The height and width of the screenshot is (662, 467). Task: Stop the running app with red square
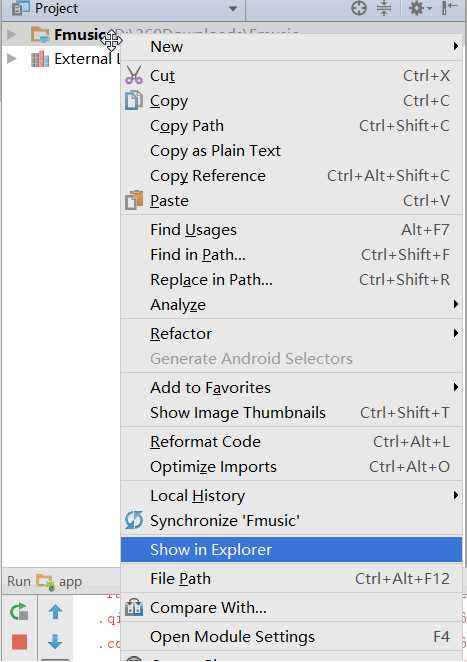(19, 642)
